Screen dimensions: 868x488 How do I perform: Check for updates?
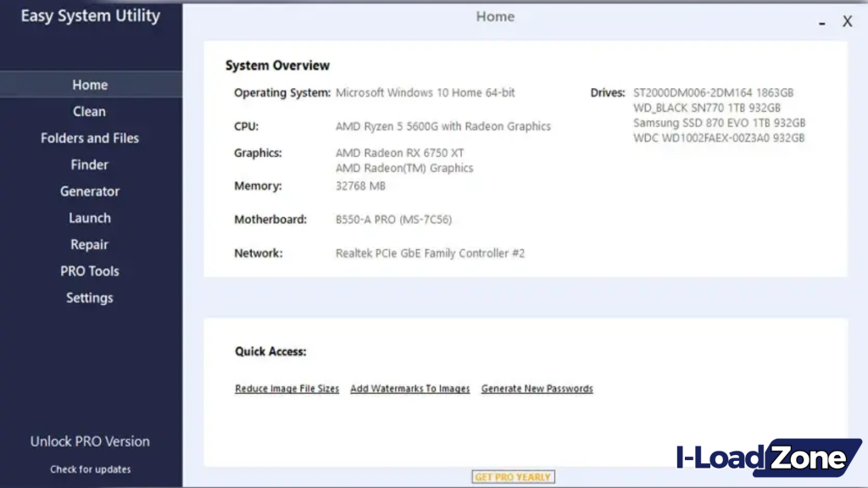[91, 469]
